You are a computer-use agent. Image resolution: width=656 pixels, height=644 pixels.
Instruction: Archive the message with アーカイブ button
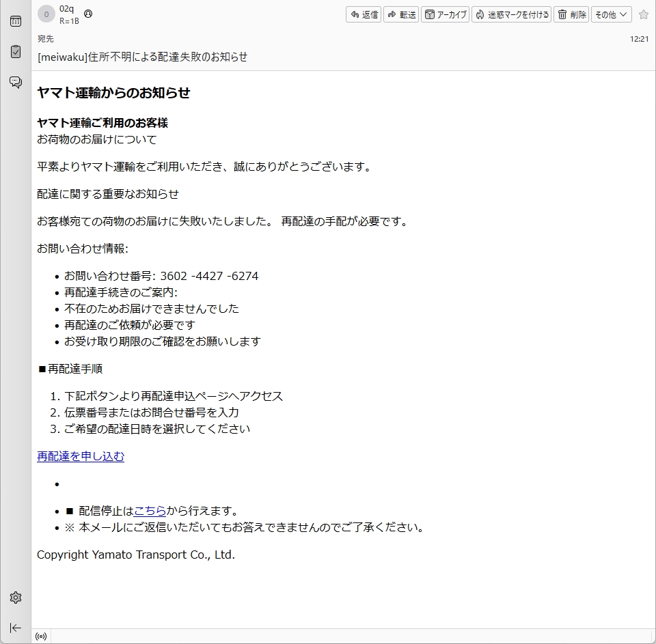(446, 14)
